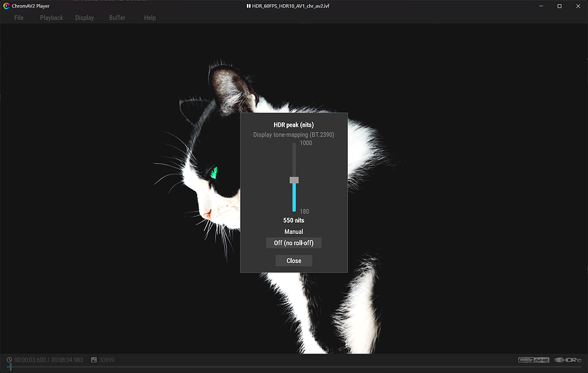
Task: Click the HDR10 status badge
Action: coord(568,360)
